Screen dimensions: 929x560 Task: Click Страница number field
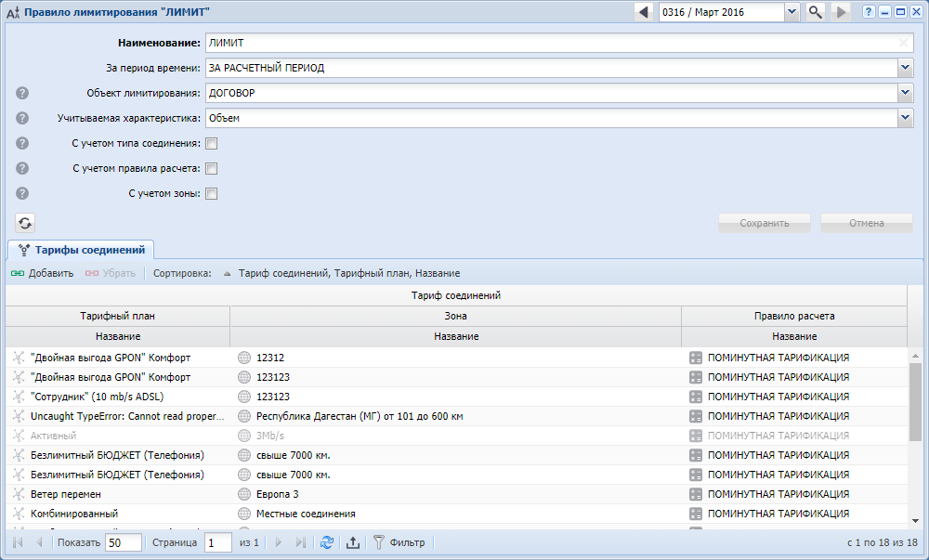(218, 542)
